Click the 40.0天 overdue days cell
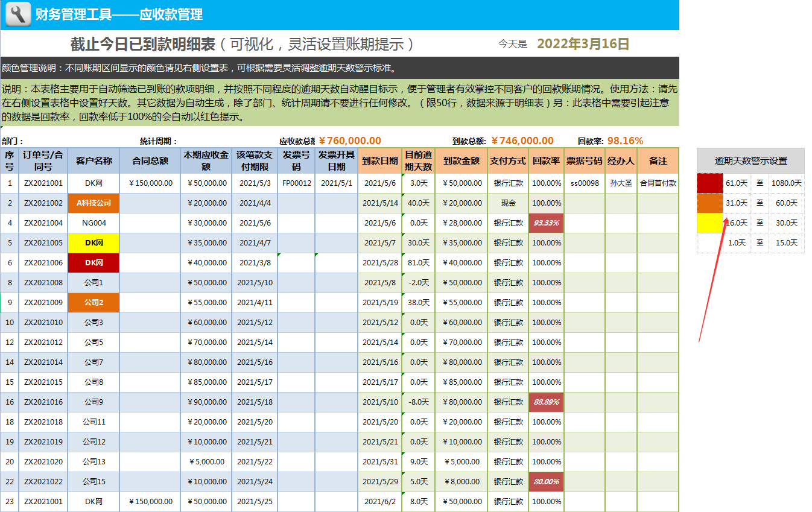Screen dimensions: 812x512 pos(419,203)
